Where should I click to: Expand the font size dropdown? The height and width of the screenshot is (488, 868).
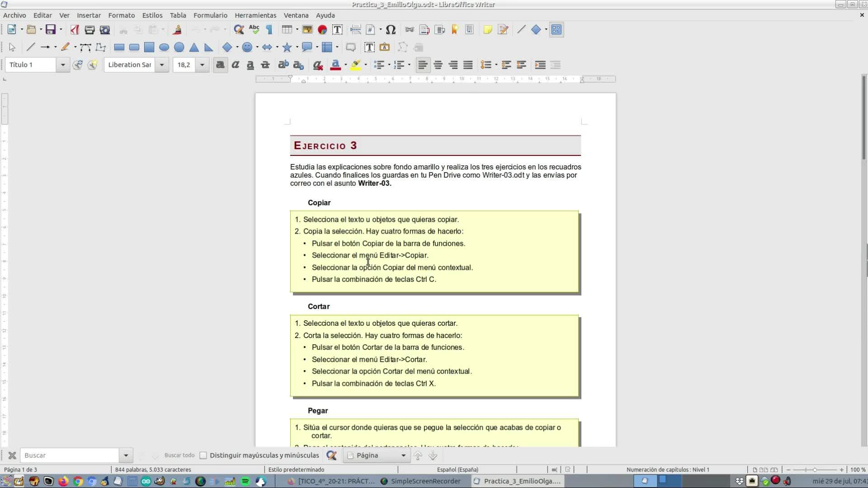(x=202, y=65)
